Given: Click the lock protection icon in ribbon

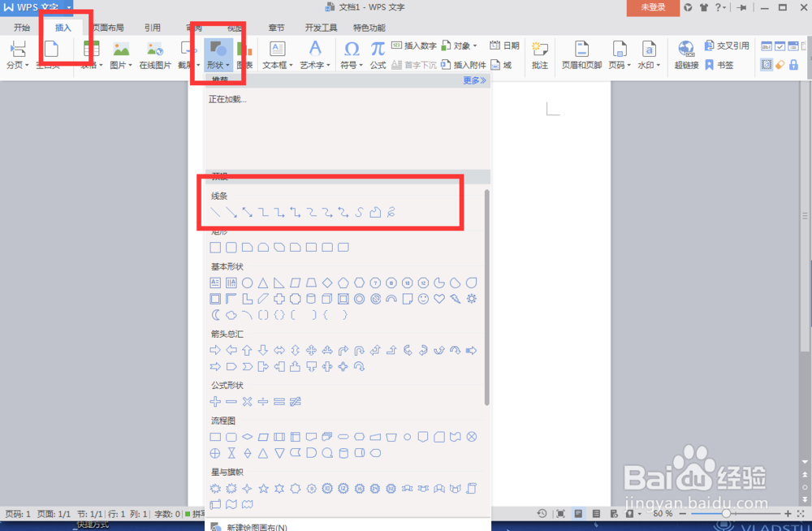Looking at the screenshot, I should [x=793, y=65].
